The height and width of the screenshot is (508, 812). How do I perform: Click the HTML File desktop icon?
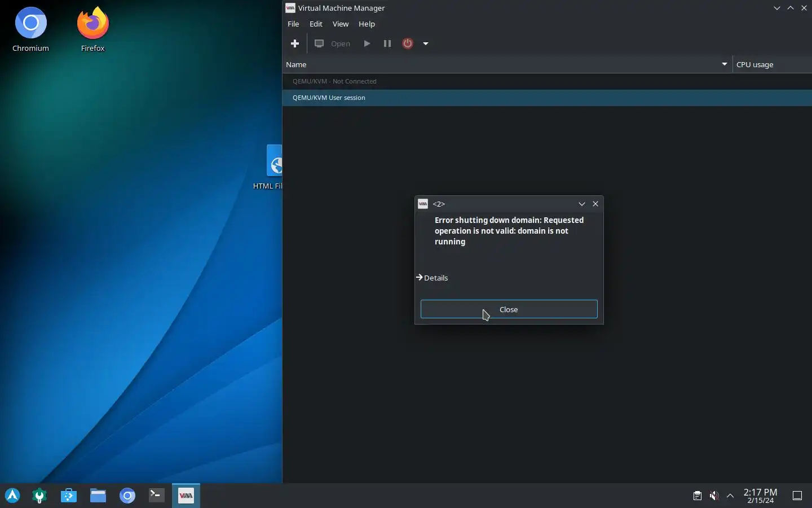(x=268, y=167)
